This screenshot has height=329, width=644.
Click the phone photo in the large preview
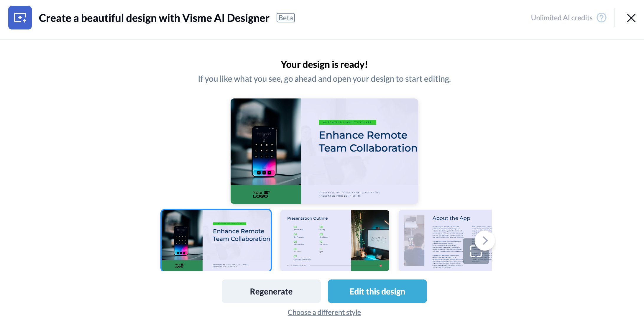click(x=266, y=142)
